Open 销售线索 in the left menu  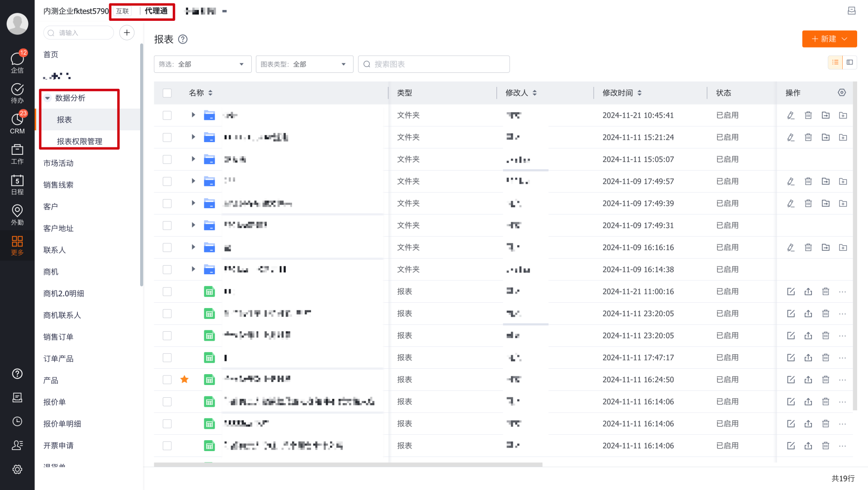point(58,185)
